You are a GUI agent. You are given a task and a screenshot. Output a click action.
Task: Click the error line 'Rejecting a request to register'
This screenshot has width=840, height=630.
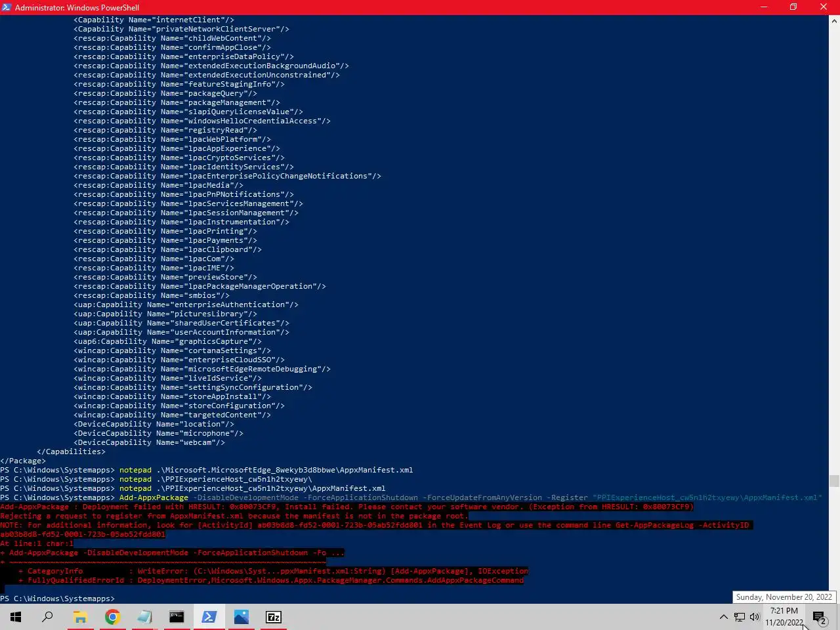[234, 516]
